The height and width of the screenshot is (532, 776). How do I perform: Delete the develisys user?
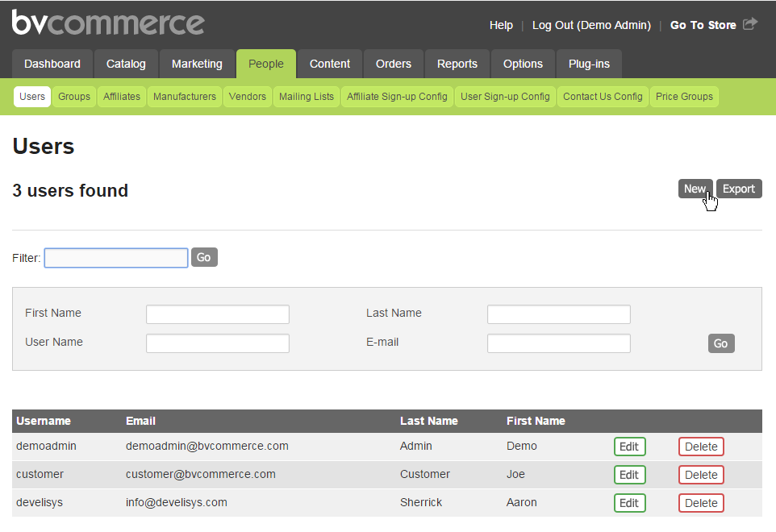700,502
